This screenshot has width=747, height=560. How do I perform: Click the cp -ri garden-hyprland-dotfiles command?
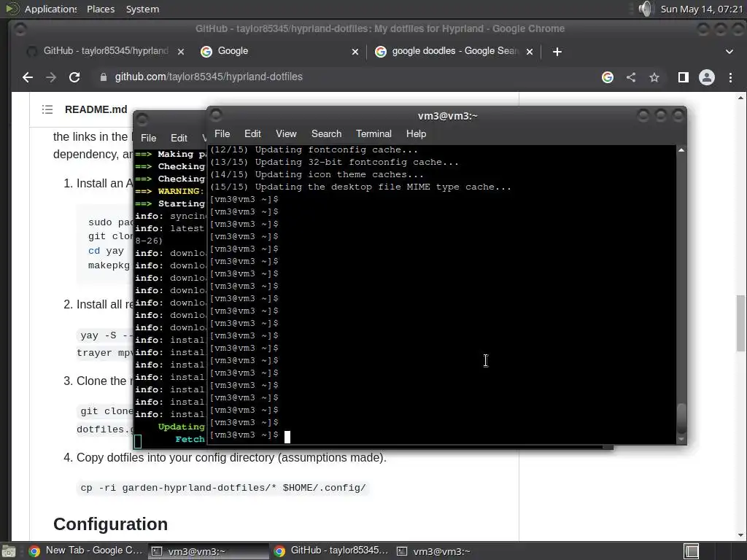[x=223, y=488]
